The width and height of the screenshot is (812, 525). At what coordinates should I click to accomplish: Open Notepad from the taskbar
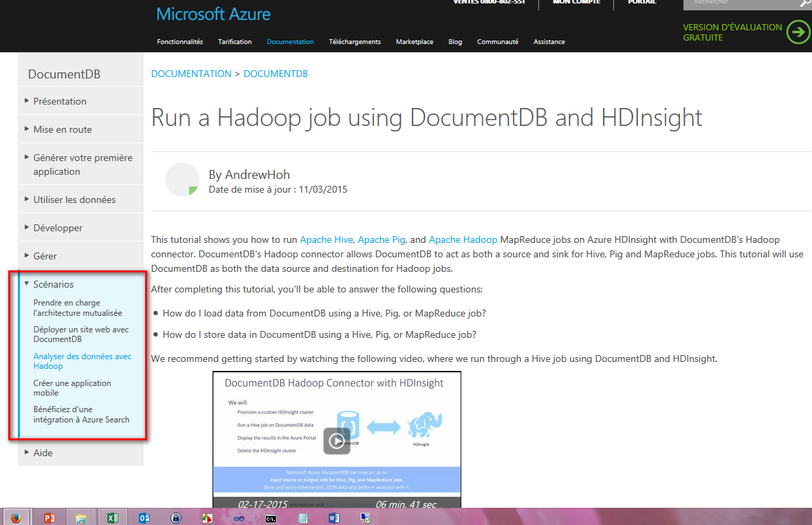(x=303, y=517)
